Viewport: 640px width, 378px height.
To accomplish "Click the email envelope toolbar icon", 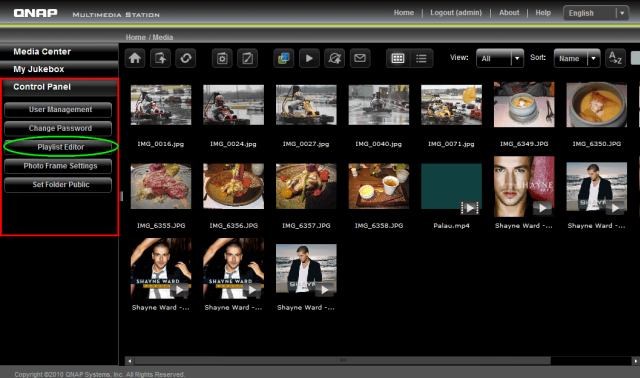I will 360,58.
